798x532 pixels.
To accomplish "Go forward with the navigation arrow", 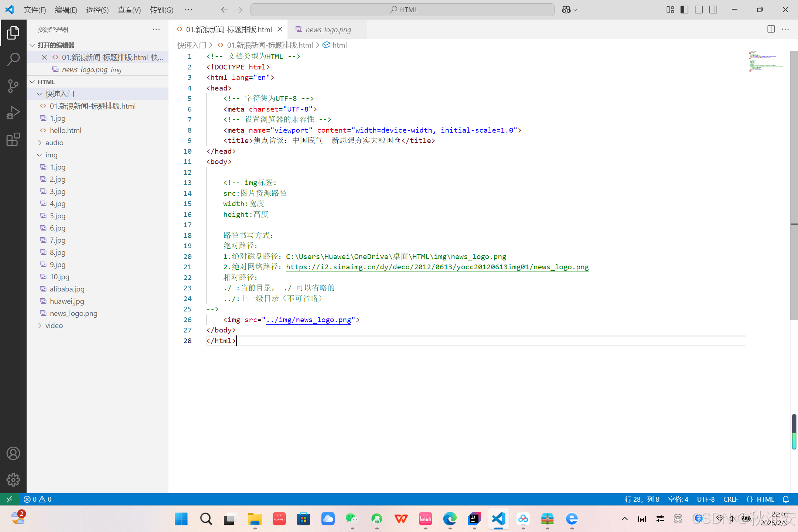I will [x=239, y=10].
